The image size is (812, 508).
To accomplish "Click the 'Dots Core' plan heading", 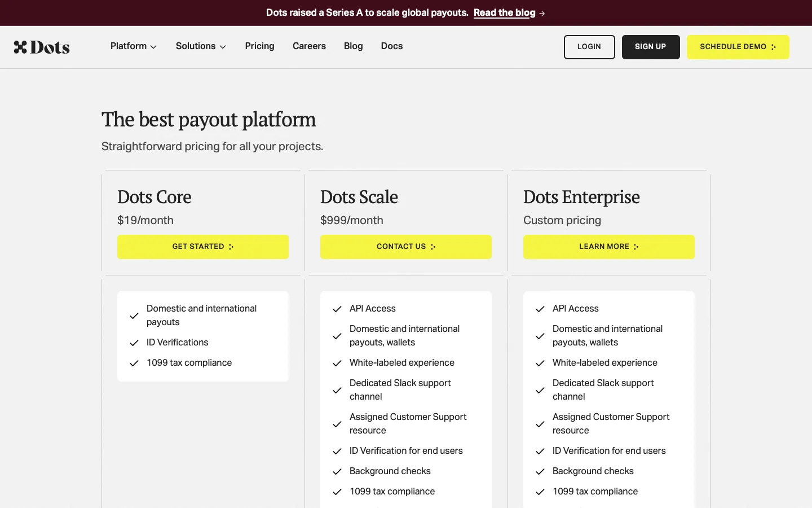I will 154,197.
